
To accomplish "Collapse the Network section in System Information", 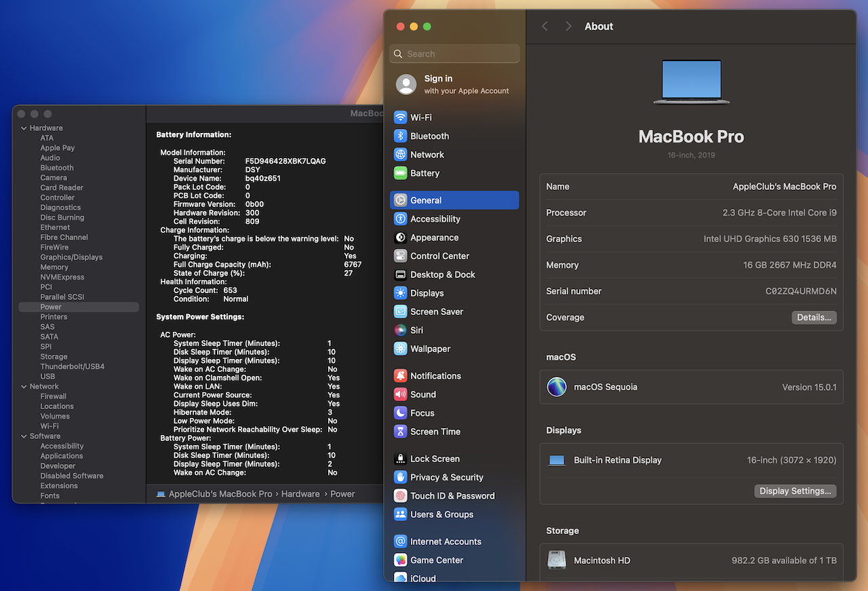I will (24, 387).
